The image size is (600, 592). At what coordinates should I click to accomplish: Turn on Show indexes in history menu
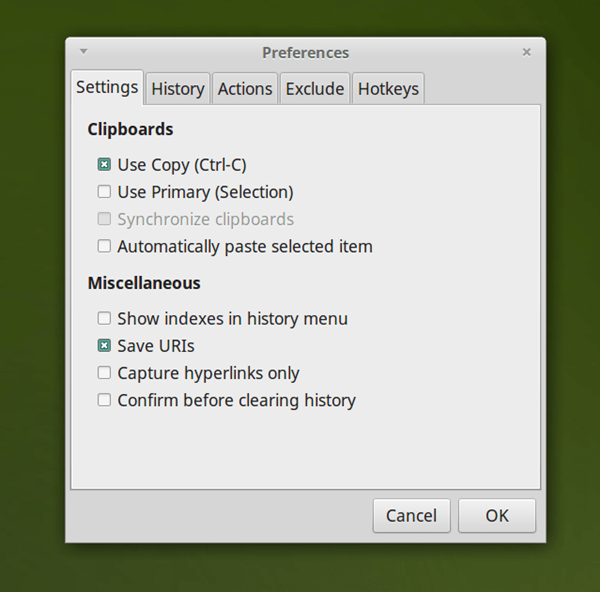104,319
